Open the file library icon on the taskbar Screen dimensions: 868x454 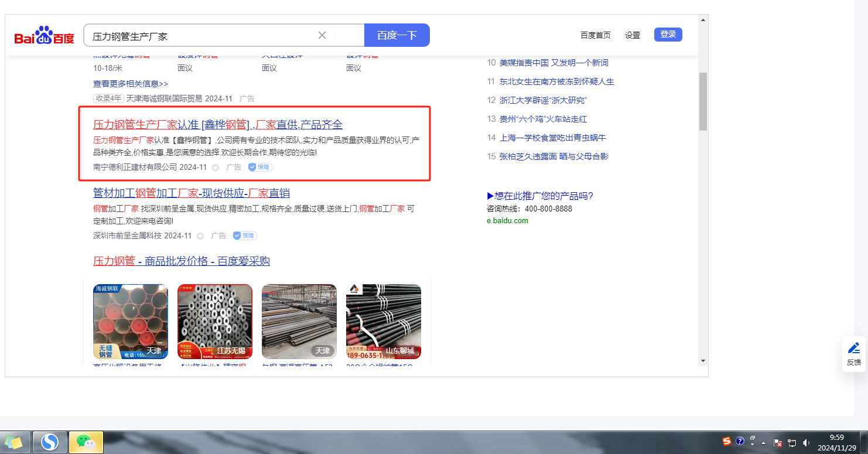pyautogui.click(x=14, y=442)
